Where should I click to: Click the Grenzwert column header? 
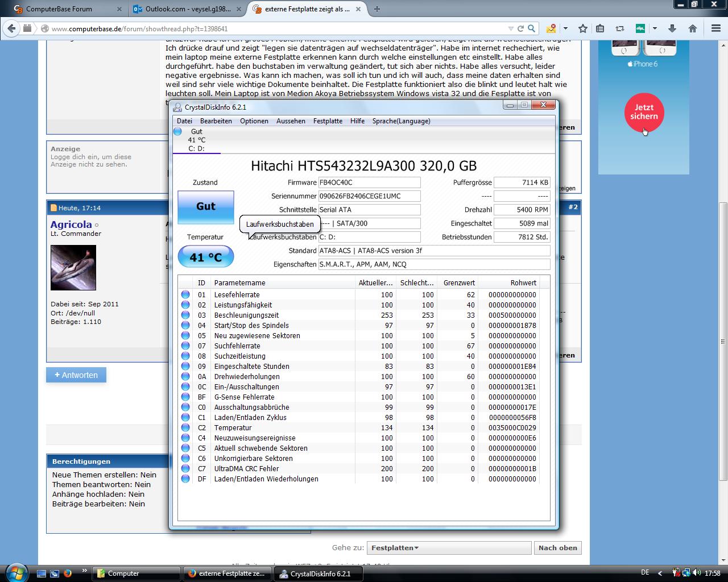point(458,282)
